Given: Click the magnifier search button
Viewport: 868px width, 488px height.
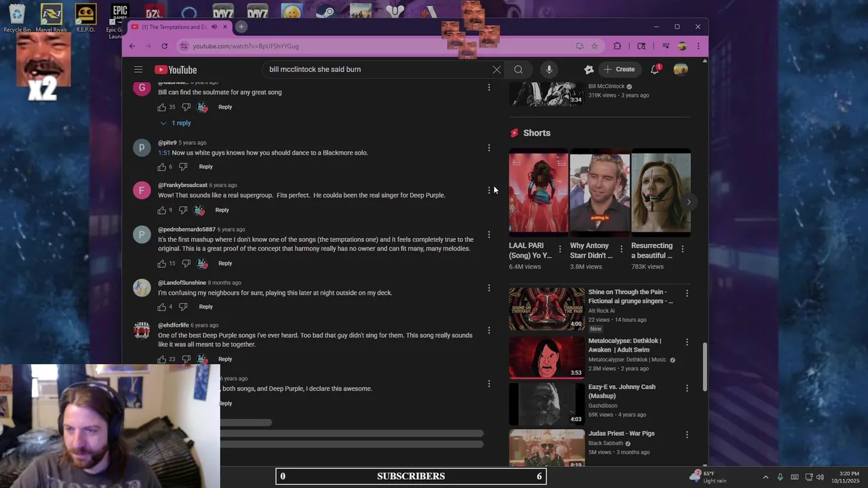Looking at the screenshot, I should tap(518, 70).
